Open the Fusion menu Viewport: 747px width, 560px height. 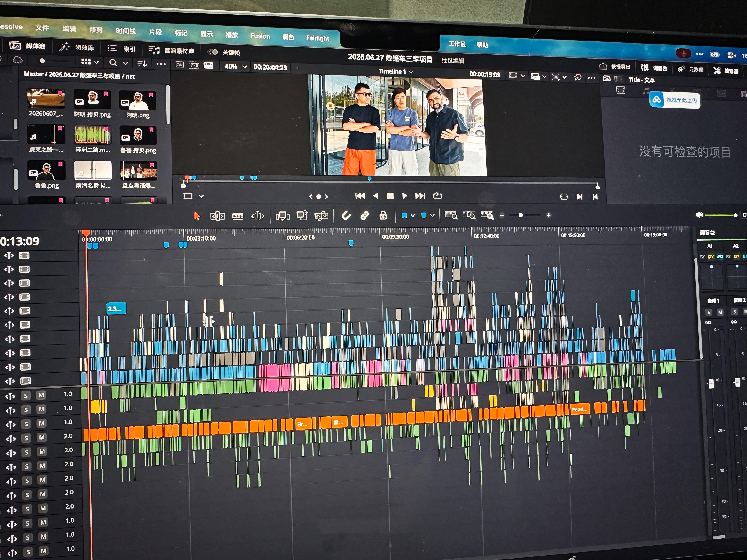260,36
